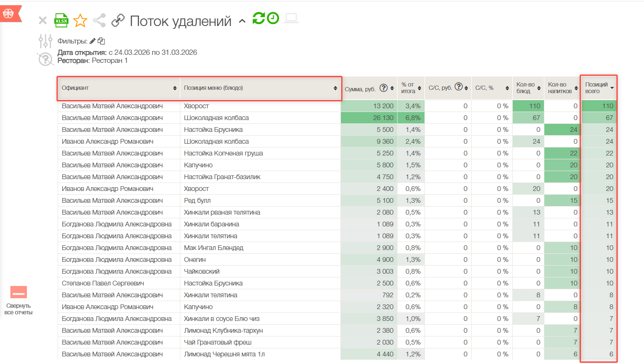This screenshot has width=644, height=363.
Task: Toggle Позиций всего descending sort arrow
Action: [612, 88]
